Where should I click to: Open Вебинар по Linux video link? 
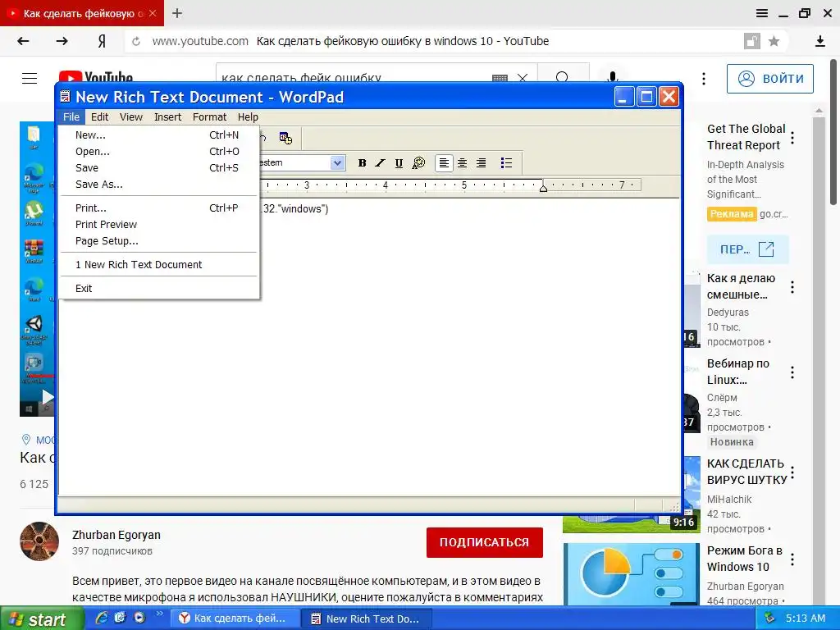738,372
